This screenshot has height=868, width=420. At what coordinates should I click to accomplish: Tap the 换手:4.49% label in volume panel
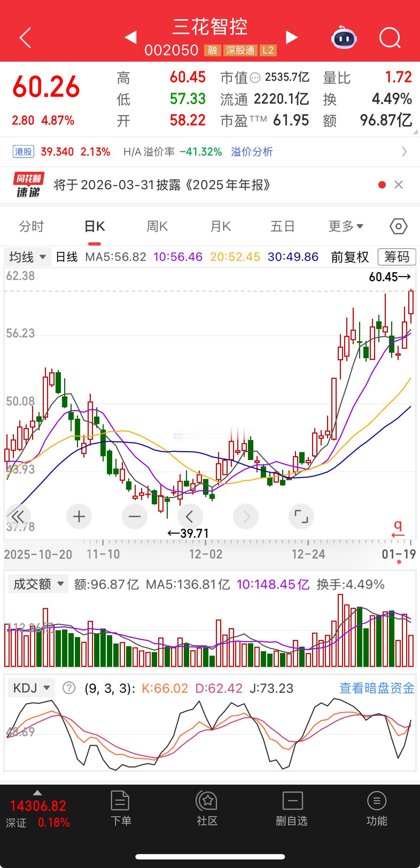click(351, 584)
